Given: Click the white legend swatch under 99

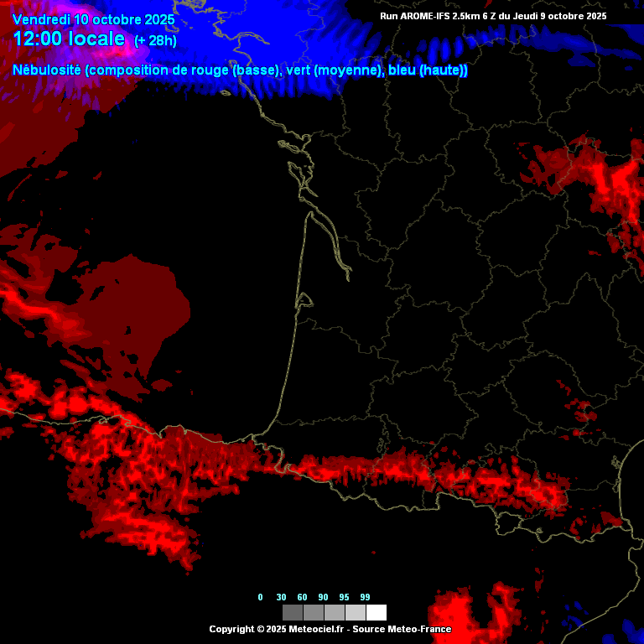Looking at the screenshot, I should (x=377, y=612).
